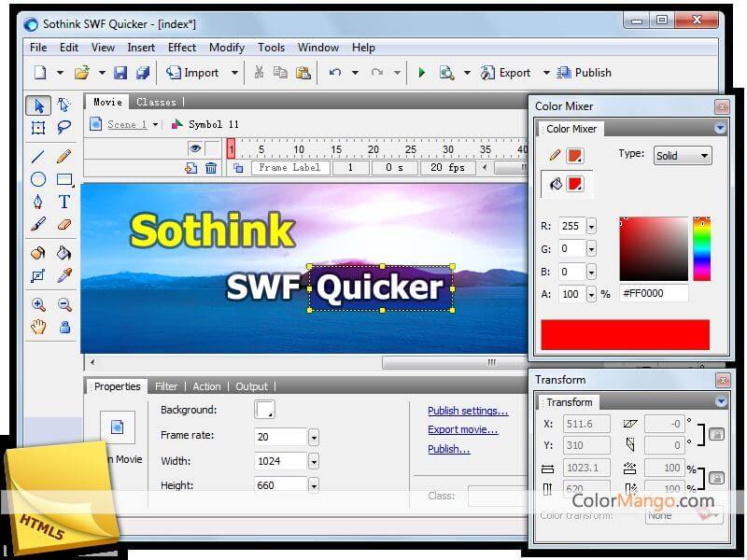747x560 pixels.
Task: Toggle the lock tool in toolbox
Action: tap(64, 327)
